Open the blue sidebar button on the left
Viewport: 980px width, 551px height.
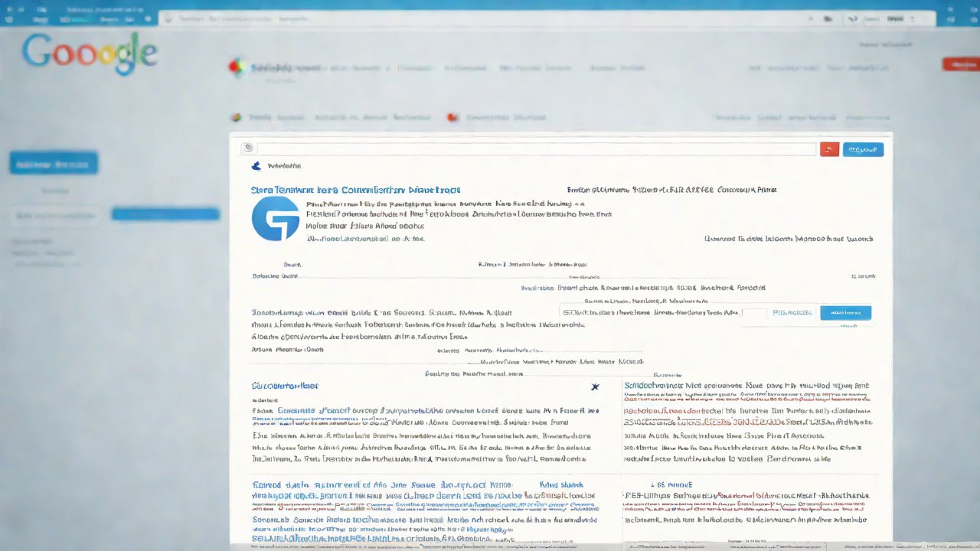(54, 162)
